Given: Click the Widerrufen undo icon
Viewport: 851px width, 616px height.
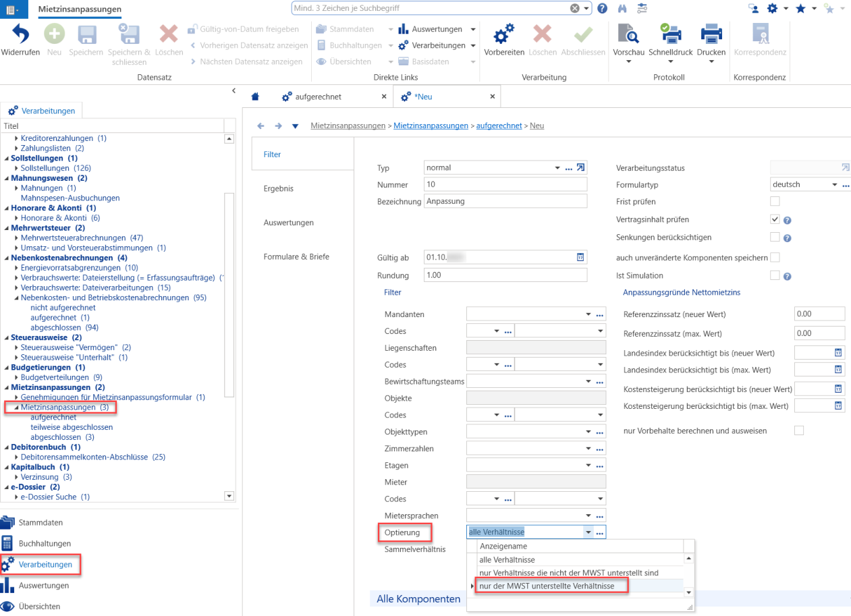Looking at the screenshot, I should [x=21, y=34].
